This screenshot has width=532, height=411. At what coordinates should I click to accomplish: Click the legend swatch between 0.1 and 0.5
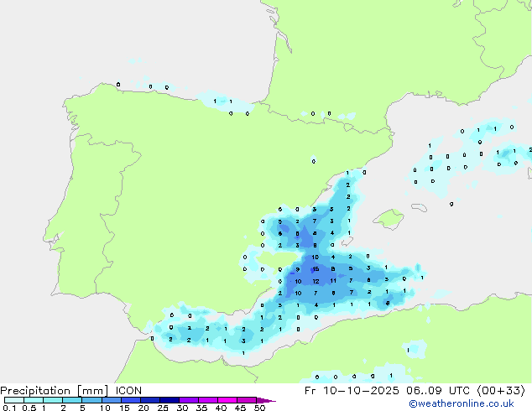pyautogui.click(x=14, y=400)
